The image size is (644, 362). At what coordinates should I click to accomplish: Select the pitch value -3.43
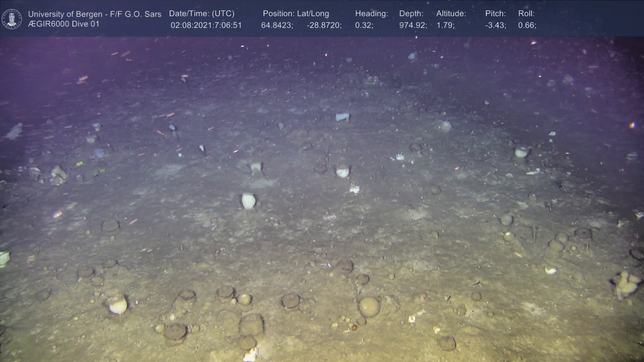pyautogui.click(x=495, y=25)
